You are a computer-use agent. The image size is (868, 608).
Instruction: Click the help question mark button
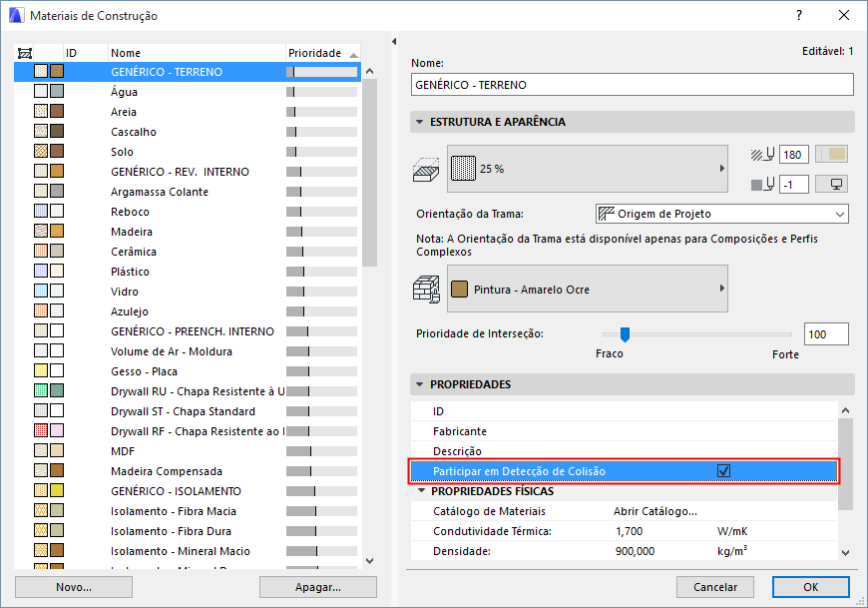click(799, 15)
